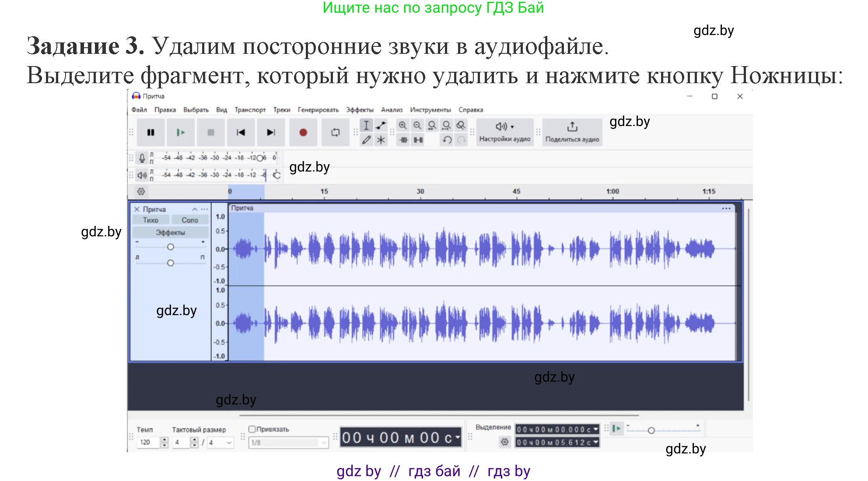The image size is (868, 481).
Task: Select the Draw tool (pencil)
Action: [x=366, y=141]
